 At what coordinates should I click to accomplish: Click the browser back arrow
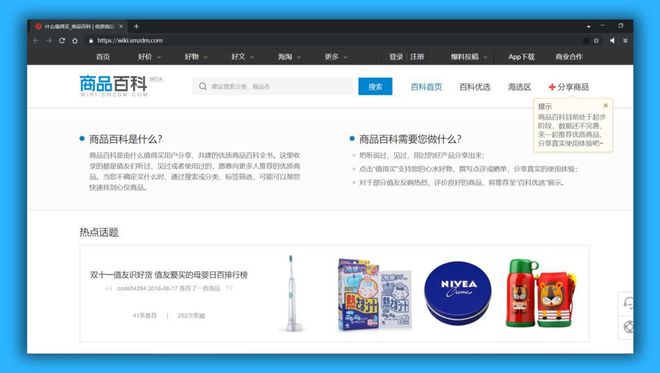click(x=36, y=40)
